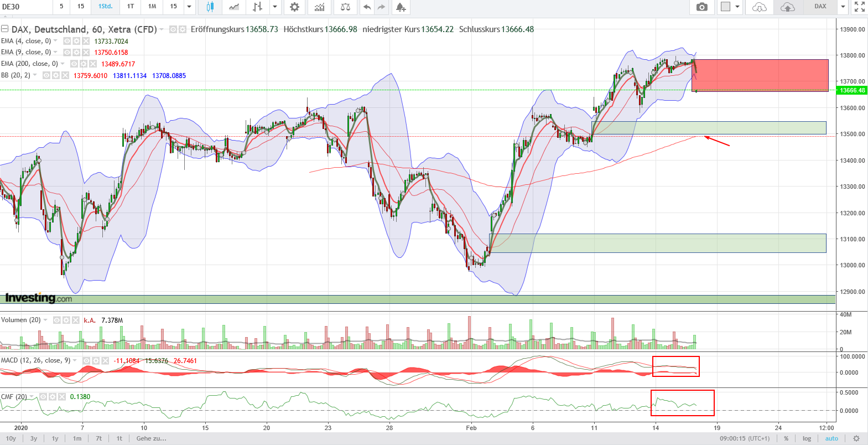Open the compare symbols scales icon
Image resolution: width=868 pixels, height=445 pixels.
[345, 7]
